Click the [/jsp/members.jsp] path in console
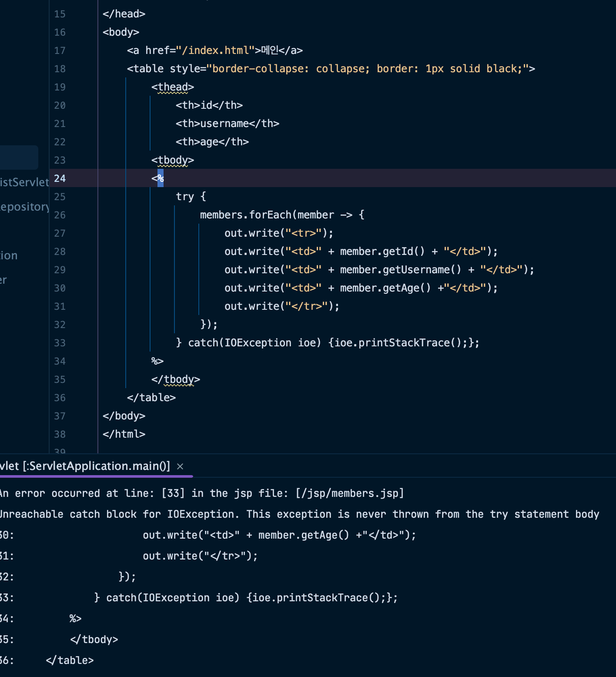This screenshot has width=616, height=677. click(x=350, y=493)
